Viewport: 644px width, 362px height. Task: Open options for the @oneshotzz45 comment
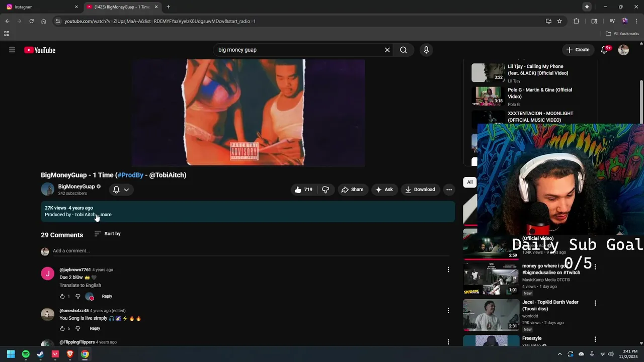(x=448, y=311)
